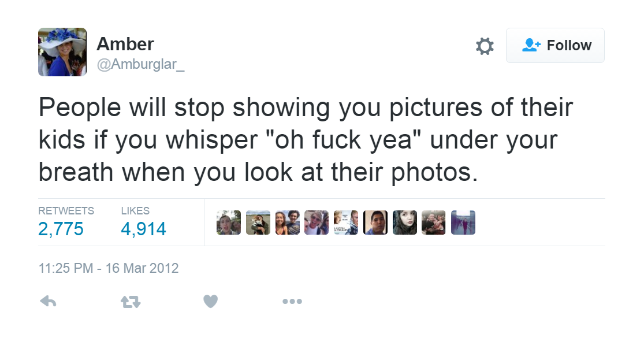Click the last liker avatar with purple hallway
The width and height of the screenshot is (644, 341).
click(x=463, y=223)
